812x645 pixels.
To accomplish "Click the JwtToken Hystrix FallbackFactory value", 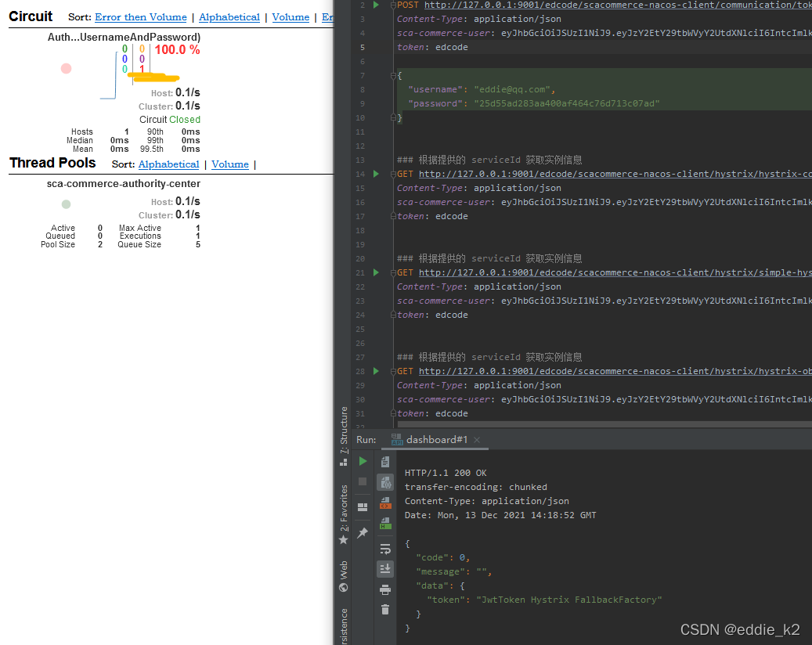I will [x=569, y=600].
